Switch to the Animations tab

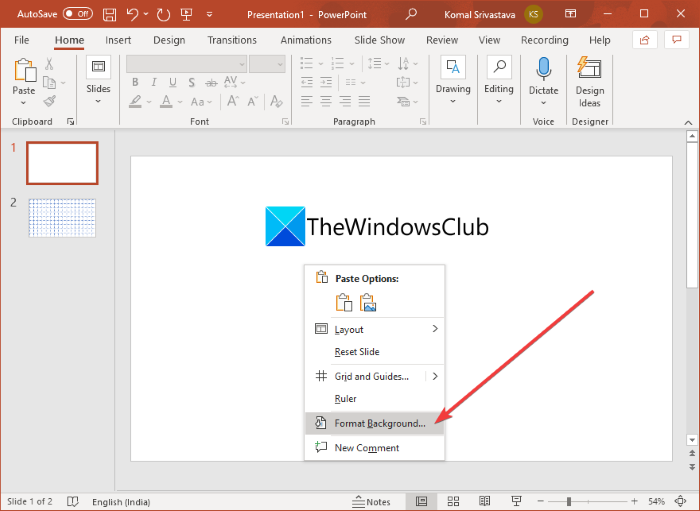coord(306,40)
